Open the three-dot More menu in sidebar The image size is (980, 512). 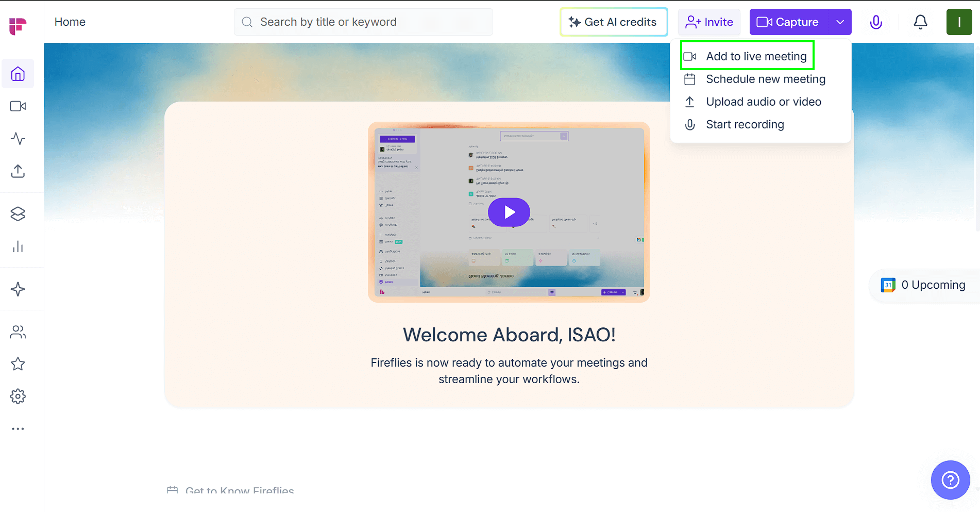18,428
